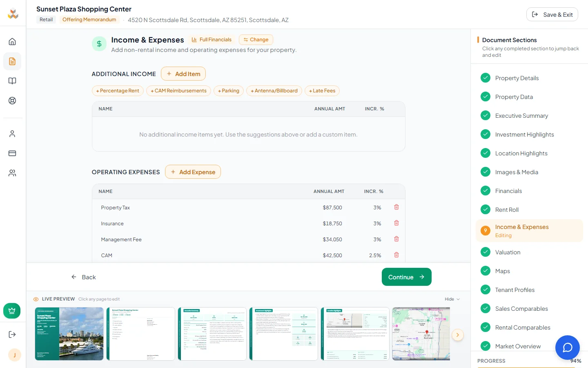The width and height of the screenshot is (588, 368).
Task: Switch to the Rent Roll section
Action: click(507, 209)
